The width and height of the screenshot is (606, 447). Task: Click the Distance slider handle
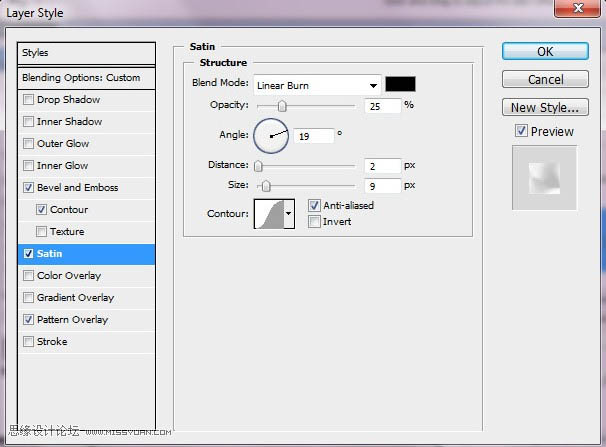pyautogui.click(x=258, y=166)
